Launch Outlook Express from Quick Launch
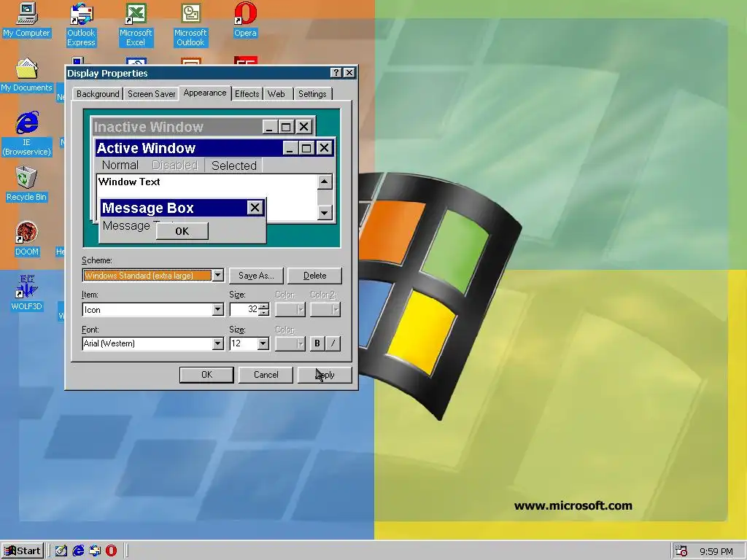Viewport: 747px width, 560px height. point(95,551)
